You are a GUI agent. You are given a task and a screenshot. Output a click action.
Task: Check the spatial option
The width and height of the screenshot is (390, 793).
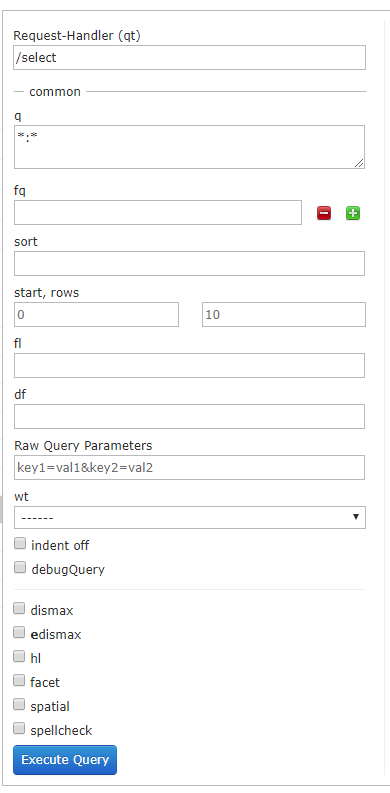coord(19,704)
